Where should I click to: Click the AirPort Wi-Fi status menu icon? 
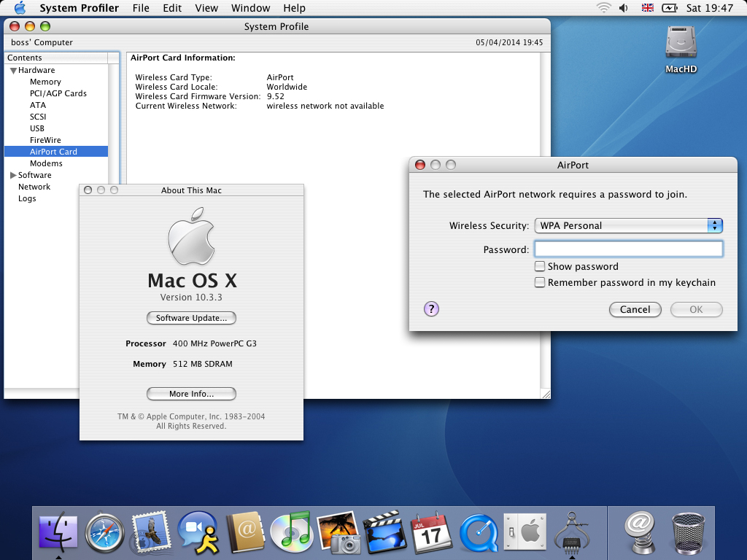pyautogui.click(x=603, y=8)
